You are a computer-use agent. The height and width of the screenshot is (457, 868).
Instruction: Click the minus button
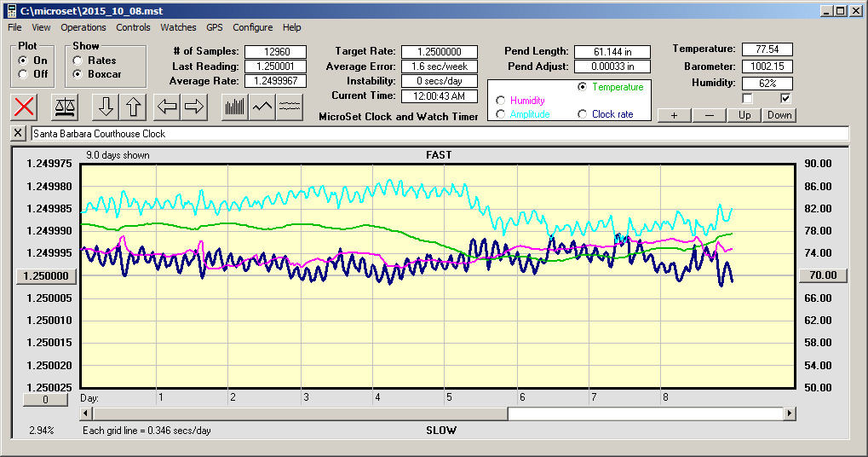click(x=710, y=115)
